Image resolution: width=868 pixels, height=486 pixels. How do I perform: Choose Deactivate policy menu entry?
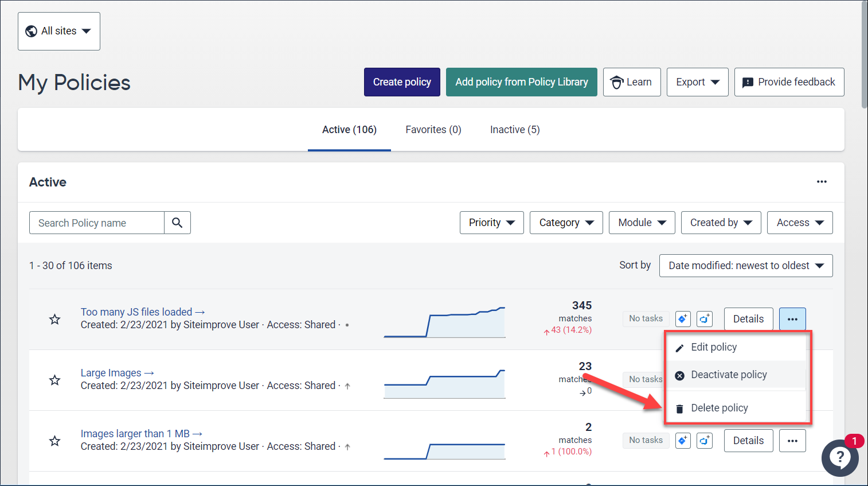tap(728, 375)
